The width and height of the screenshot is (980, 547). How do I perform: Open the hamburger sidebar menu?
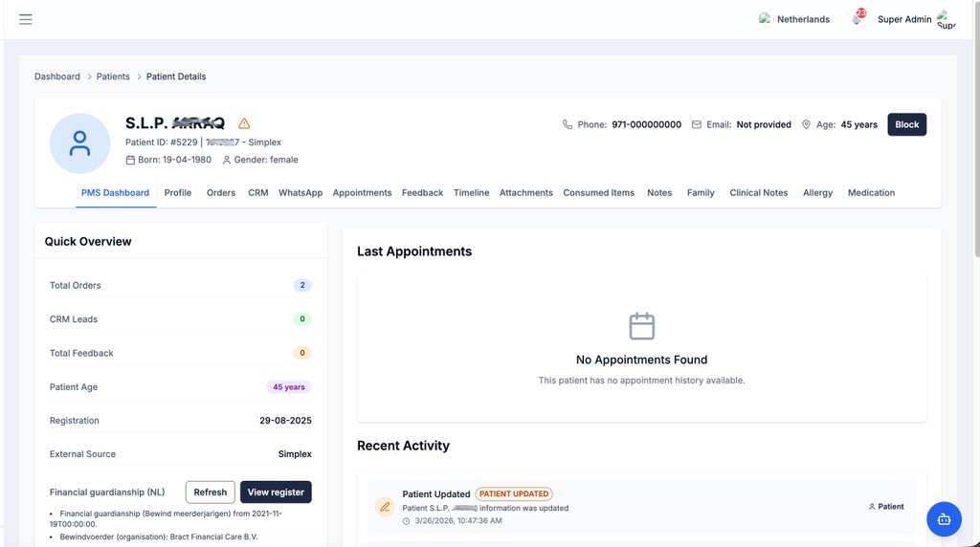tap(25, 19)
